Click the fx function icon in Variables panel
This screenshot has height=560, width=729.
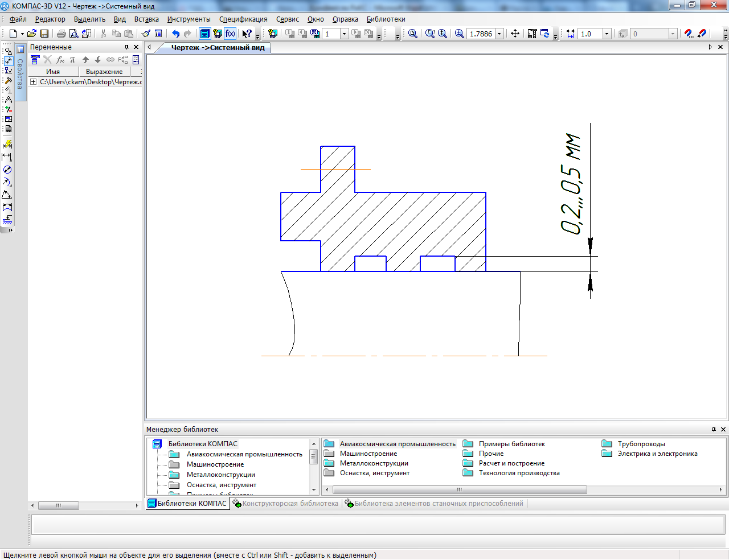pos(60,60)
